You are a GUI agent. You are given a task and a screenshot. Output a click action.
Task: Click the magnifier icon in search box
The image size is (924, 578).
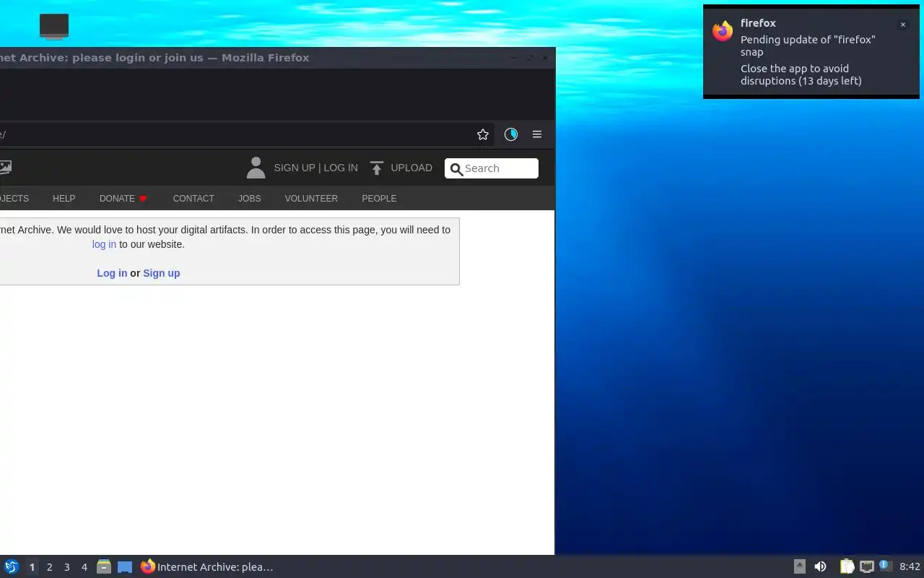[456, 169]
